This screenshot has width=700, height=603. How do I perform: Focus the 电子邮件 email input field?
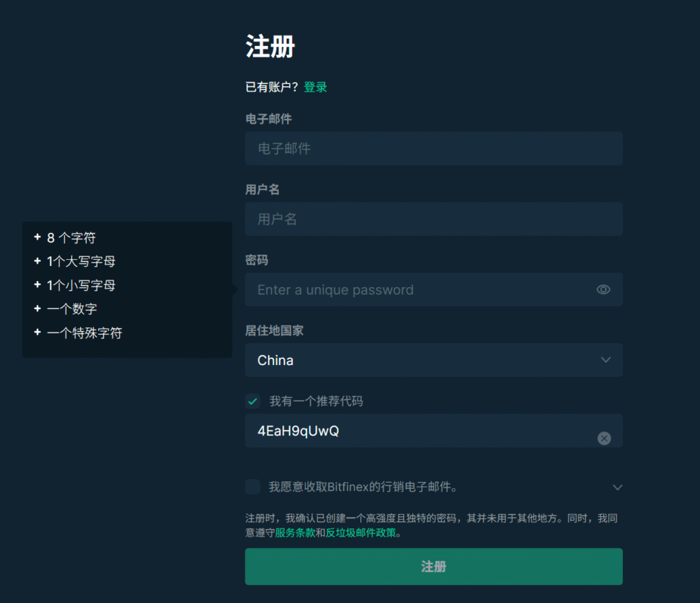(433, 148)
